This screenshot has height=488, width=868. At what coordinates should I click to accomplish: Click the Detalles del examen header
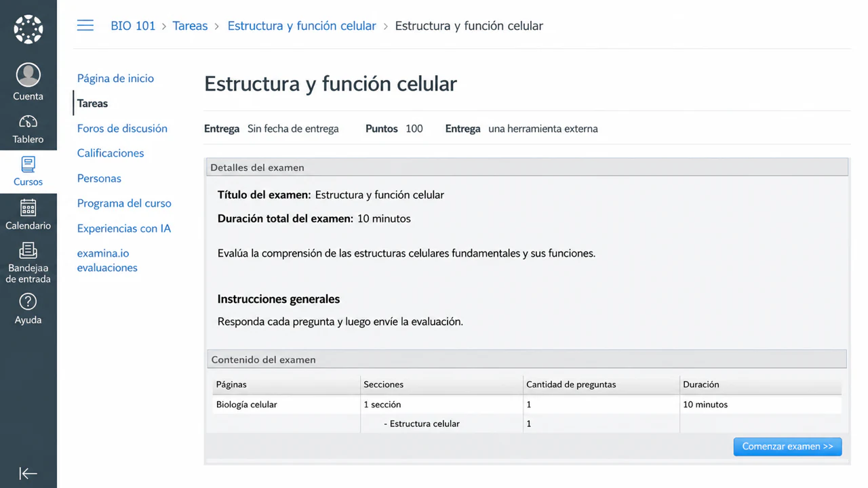526,167
